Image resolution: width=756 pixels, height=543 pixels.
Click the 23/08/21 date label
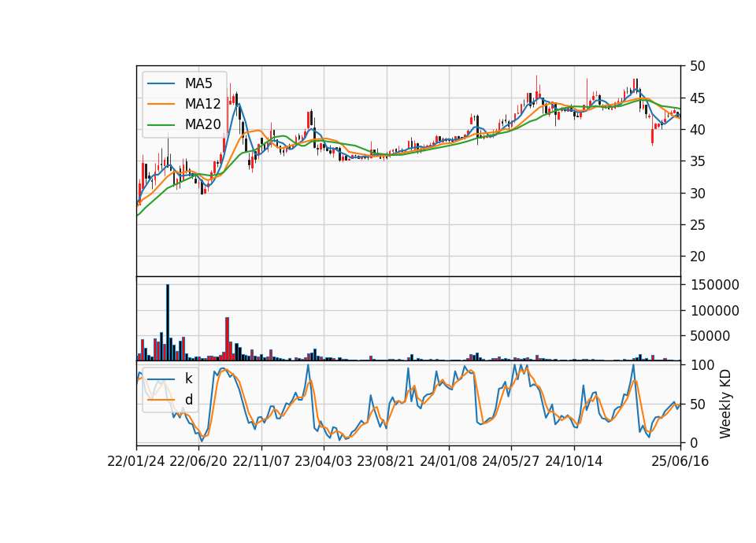point(386,461)
